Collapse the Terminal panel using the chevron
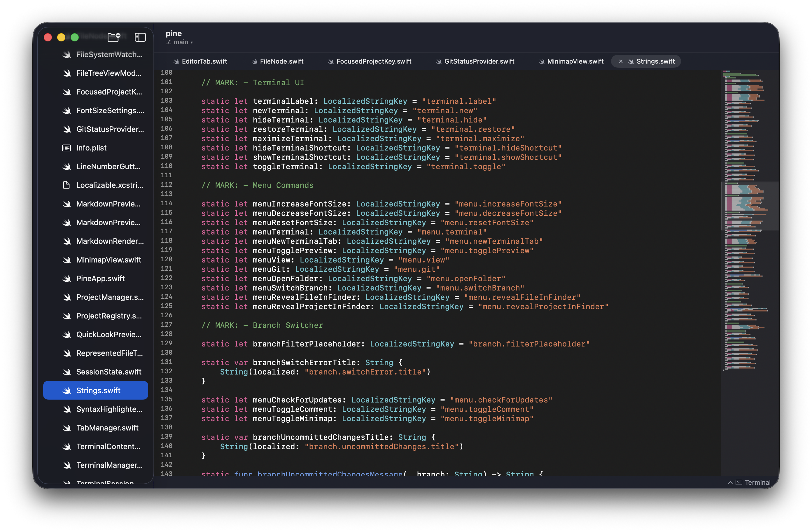Screen dimensions: 812x532 [x=730, y=482]
